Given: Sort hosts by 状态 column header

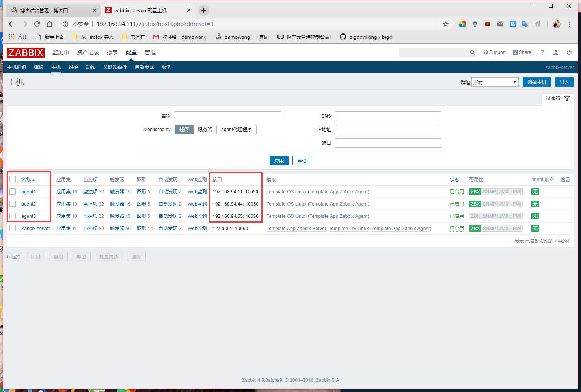Looking at the screenshot, I should pos(454,180).
